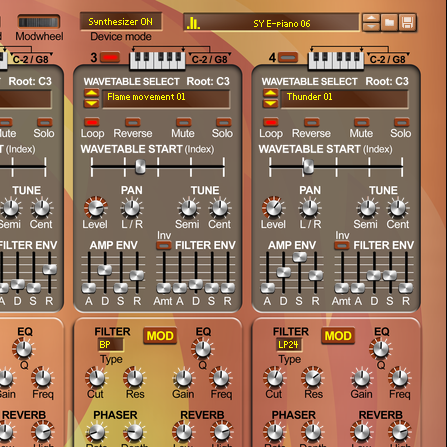The height and width of the screenshot is (447, 447).
Task: Toggle layer 3 filter envelope Inv switch
Action: click(164, 246)
